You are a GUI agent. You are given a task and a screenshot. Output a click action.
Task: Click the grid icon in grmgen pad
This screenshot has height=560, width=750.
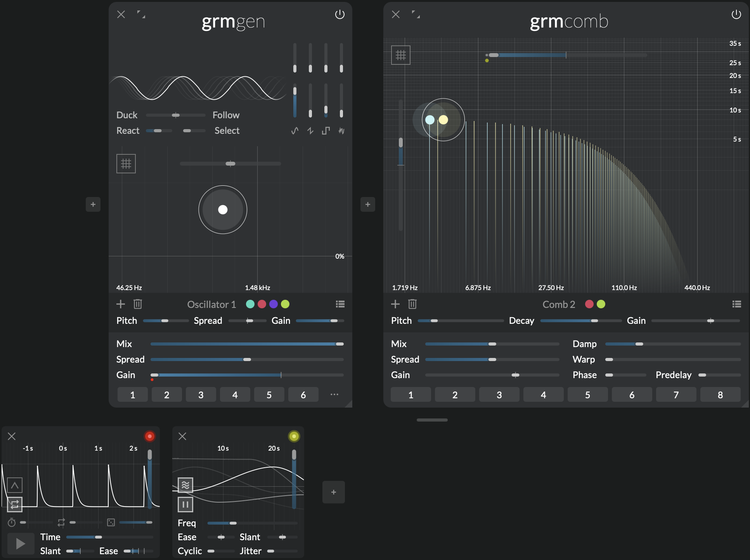coord(126,164)
